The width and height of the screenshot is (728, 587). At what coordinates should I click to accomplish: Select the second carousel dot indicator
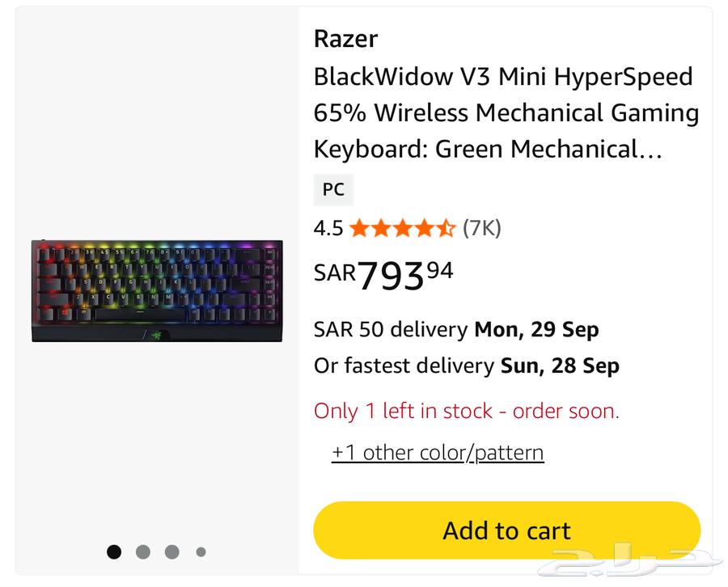click(143, 551)
